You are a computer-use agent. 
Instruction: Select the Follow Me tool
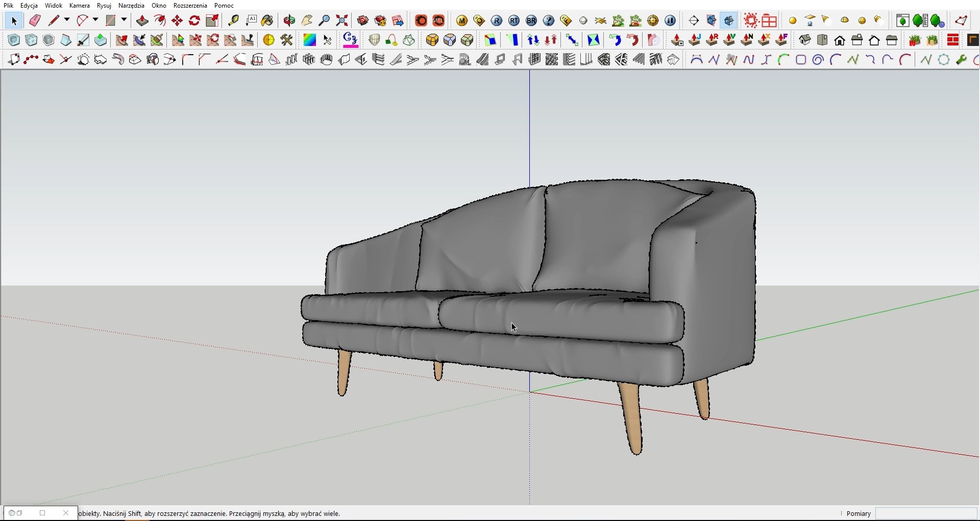point(160,20)
